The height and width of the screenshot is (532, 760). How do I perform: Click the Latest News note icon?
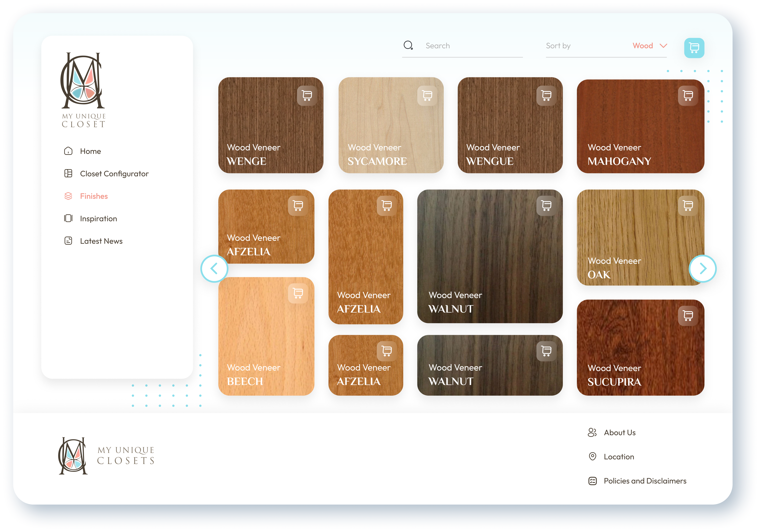68,241
